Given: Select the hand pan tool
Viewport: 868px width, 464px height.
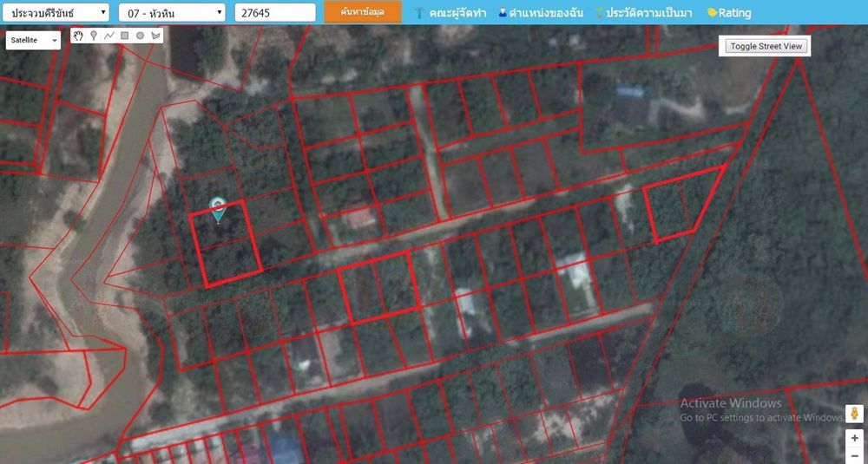Looking at the screenshot, I should (x=78, y=36).
